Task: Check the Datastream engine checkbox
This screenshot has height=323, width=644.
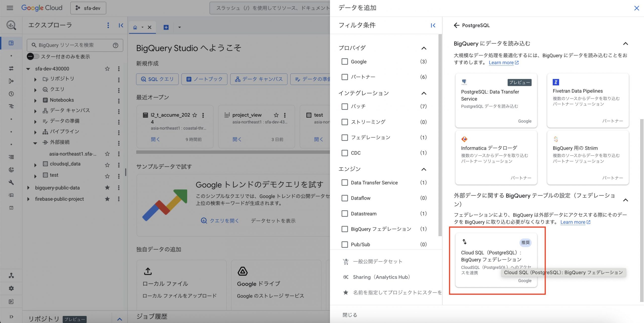Action: [x=345, y=213]
